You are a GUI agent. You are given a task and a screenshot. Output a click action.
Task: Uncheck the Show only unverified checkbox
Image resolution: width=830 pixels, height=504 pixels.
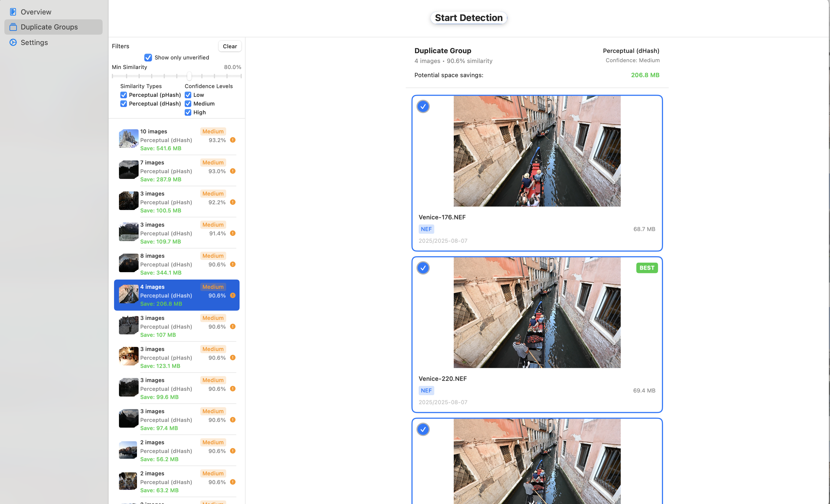click(x=148, y=58)
